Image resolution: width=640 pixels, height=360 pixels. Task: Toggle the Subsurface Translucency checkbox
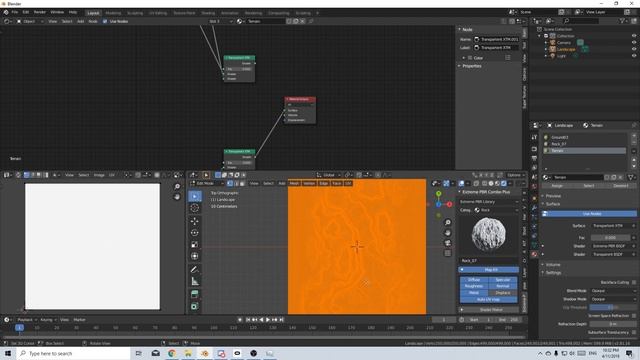[x=634, y=332]
